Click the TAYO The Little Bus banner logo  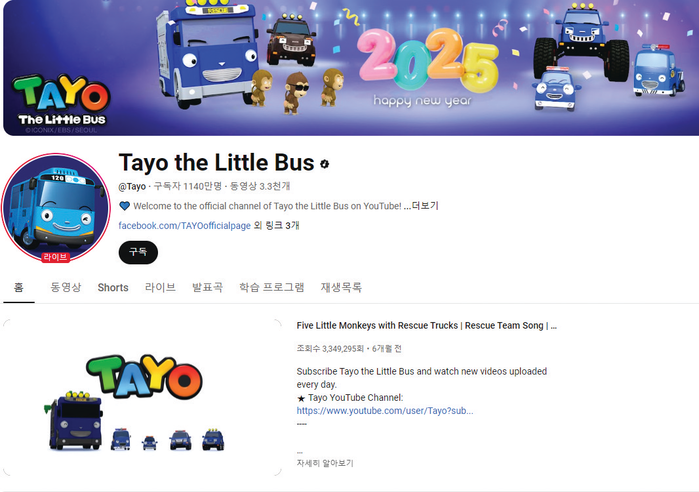point(61,101)
